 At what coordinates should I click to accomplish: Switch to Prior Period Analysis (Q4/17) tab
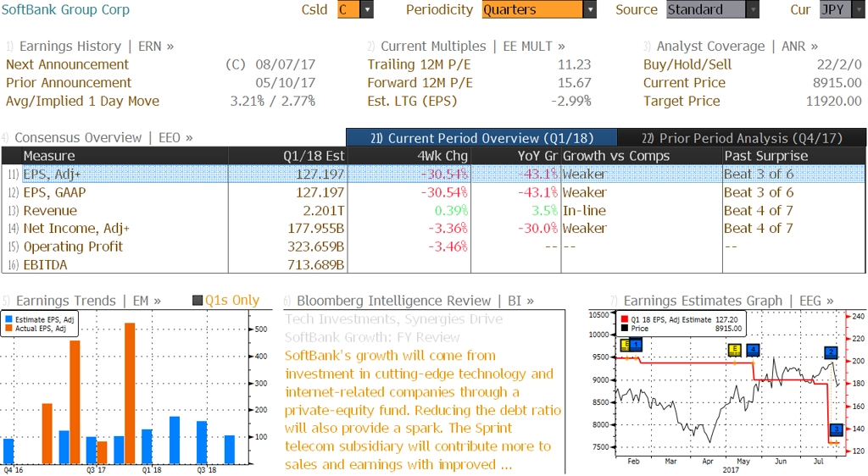click(742, 138)
